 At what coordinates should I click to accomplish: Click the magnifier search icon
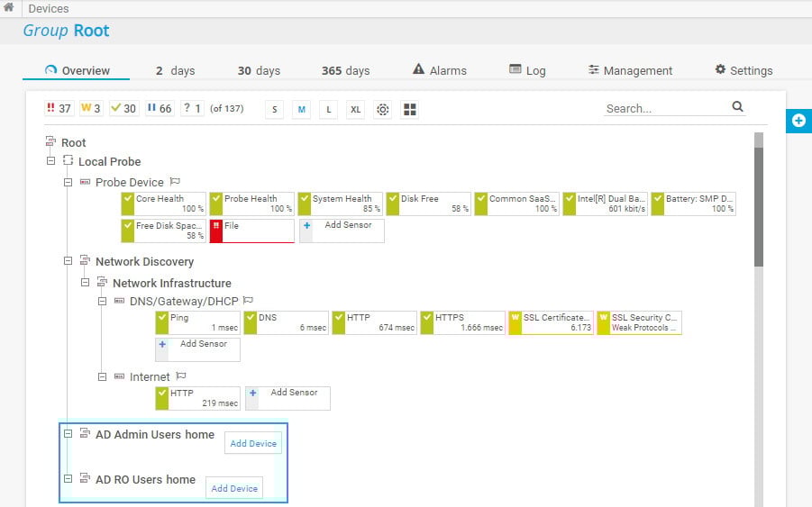pyautogui.click(x=737, y=107)
